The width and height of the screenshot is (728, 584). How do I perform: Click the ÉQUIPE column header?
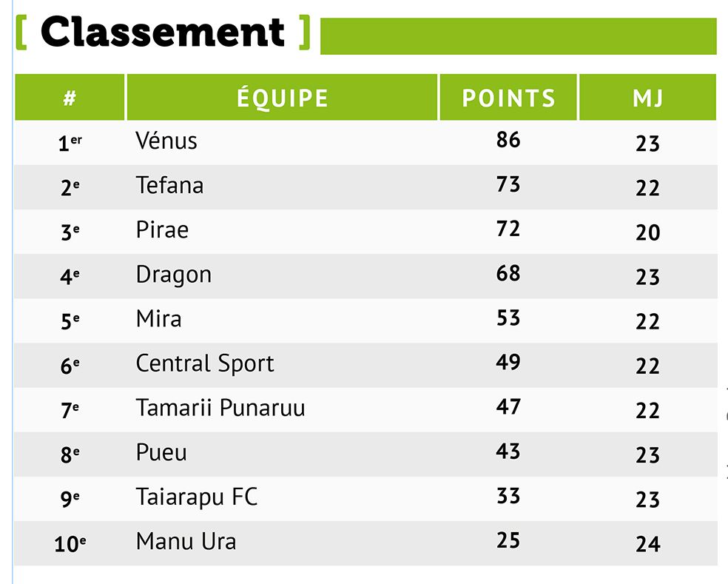coord(283,98)
